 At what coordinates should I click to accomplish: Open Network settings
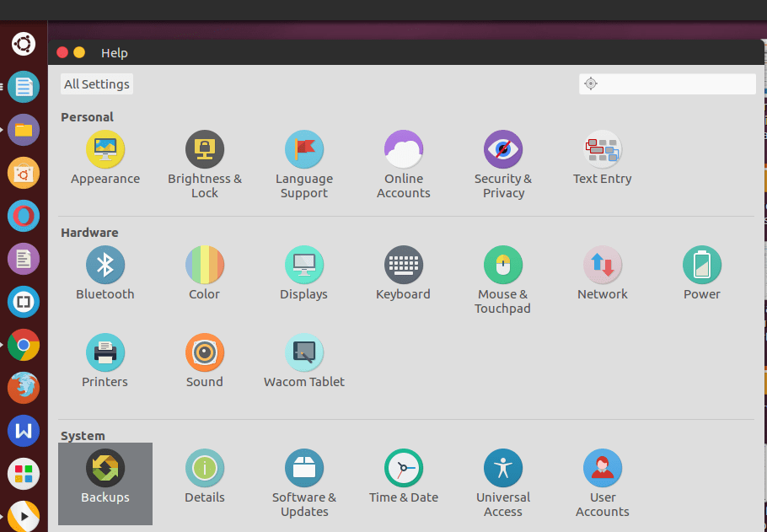point(602,273)
